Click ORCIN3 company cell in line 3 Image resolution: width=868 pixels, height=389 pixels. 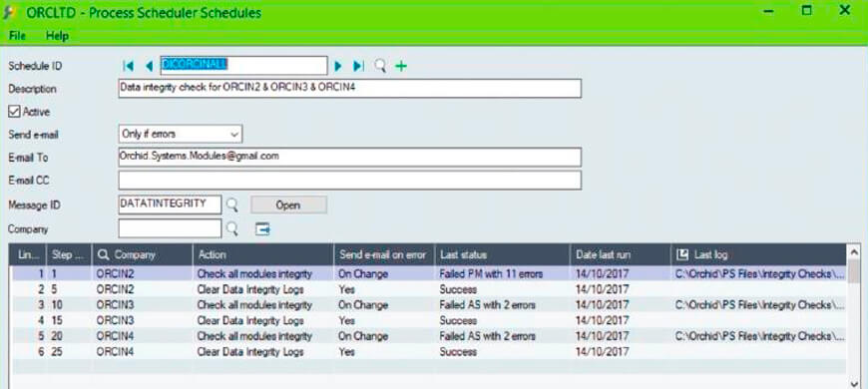(x=143, y=305)
